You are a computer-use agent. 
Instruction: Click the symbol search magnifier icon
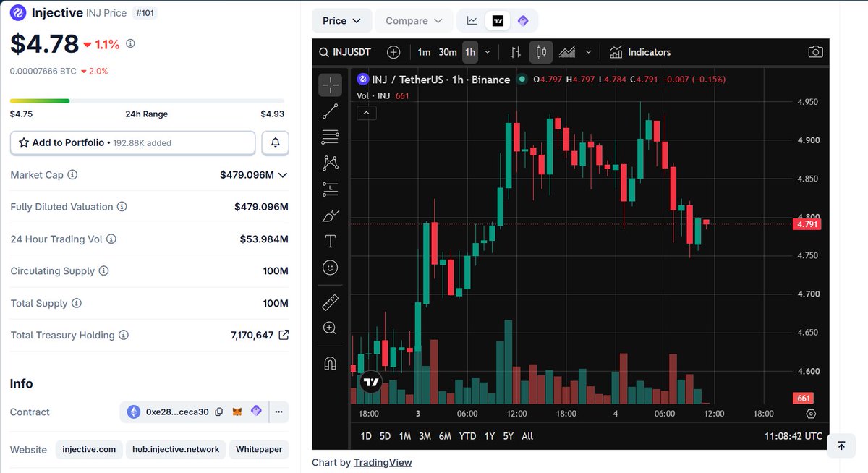(325, 52)
